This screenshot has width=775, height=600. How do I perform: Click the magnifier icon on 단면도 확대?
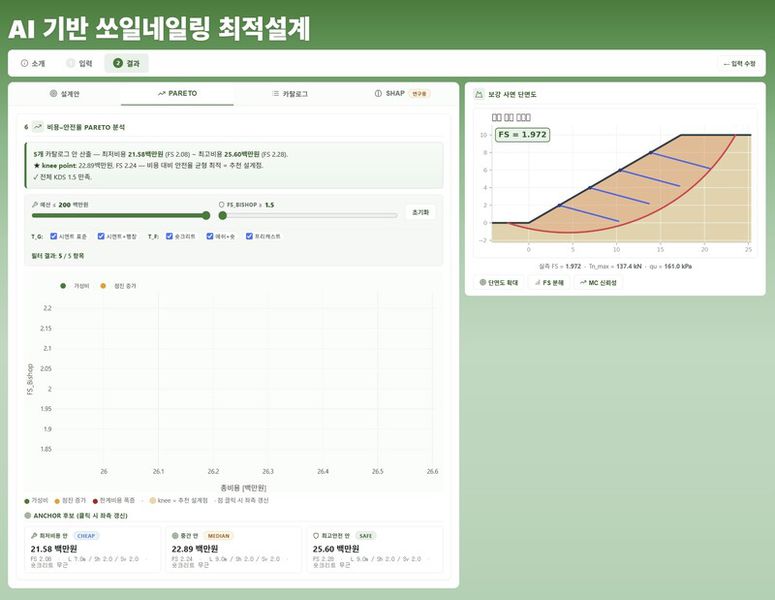pyautogui.click(x=482, y=283)
